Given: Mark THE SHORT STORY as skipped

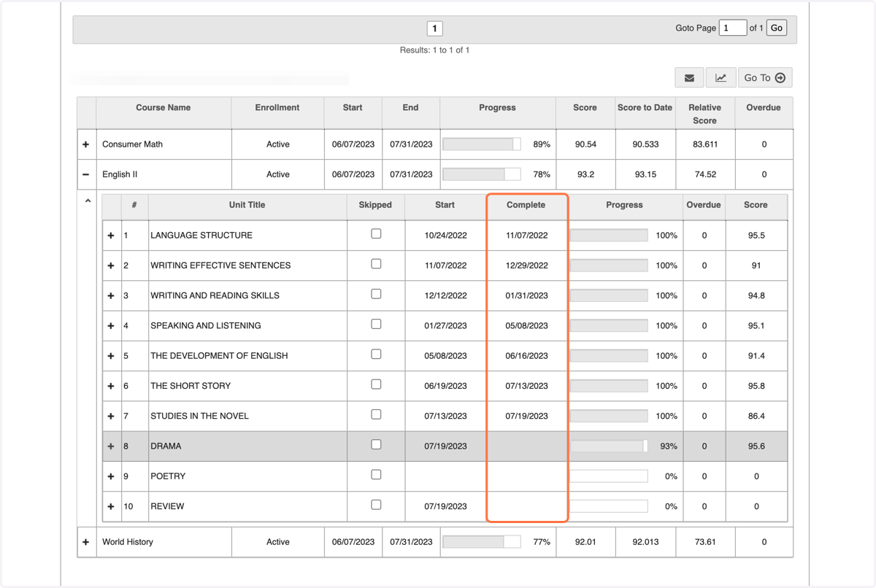Looking at the screenshot, I should pos(376,384).
